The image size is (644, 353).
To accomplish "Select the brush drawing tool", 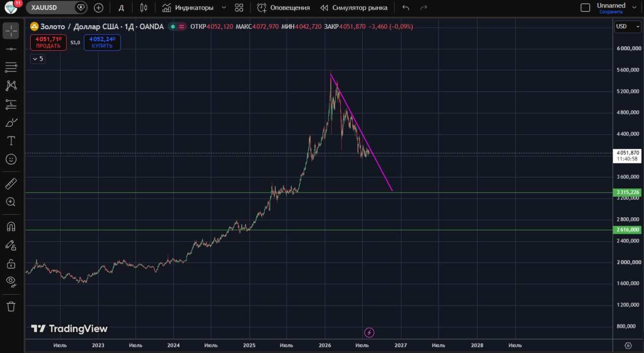I will click(x=11, y=123).
